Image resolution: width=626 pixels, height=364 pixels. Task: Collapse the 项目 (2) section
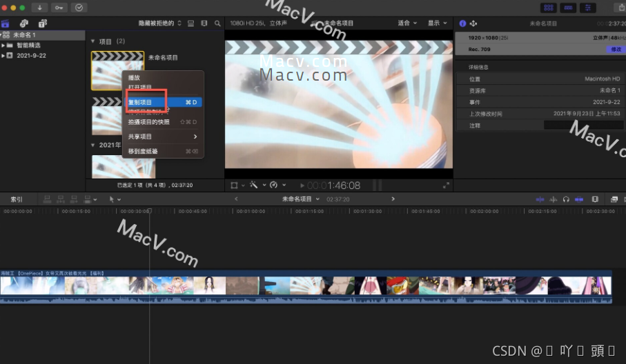tap(92, 41)
